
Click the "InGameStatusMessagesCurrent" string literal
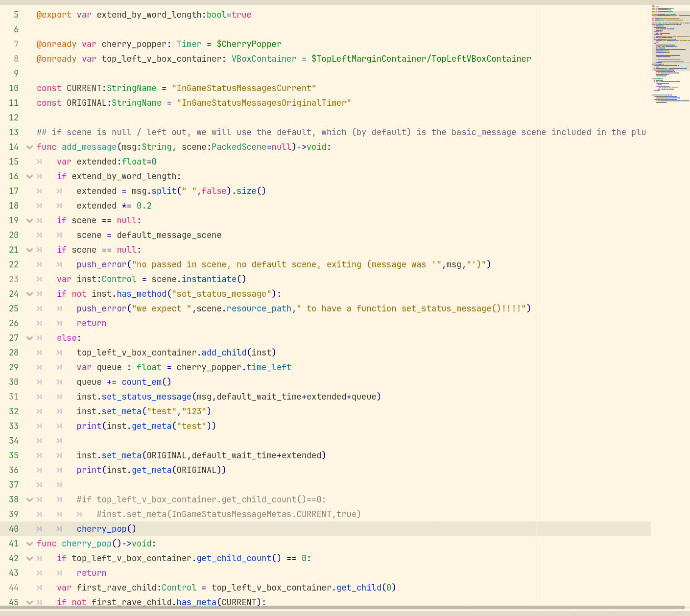point(243,88)
